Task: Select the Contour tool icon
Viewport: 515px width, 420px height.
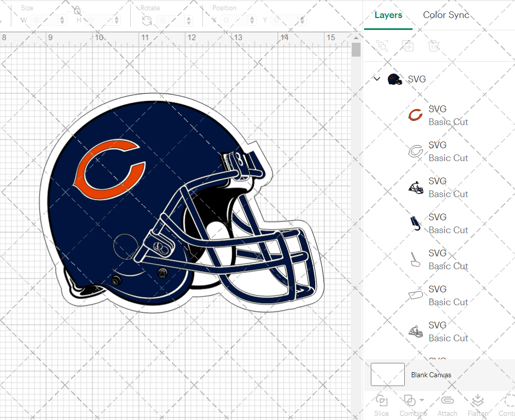Action: tap(508, 400)
